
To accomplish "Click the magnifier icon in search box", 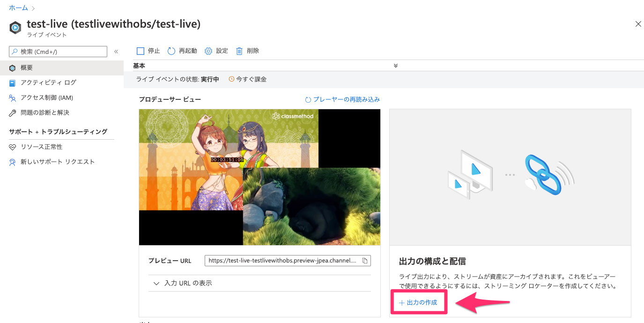I will click(x=15, y=52).
